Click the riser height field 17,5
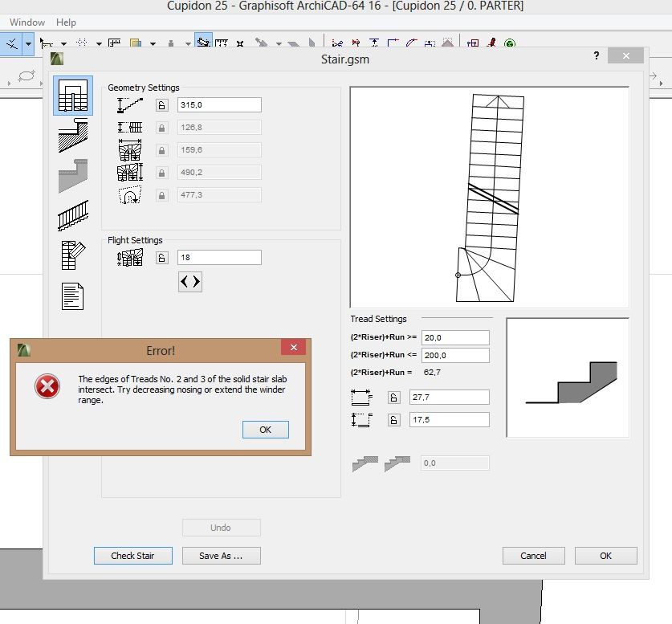The image size is (672, 624). point(449,419)
